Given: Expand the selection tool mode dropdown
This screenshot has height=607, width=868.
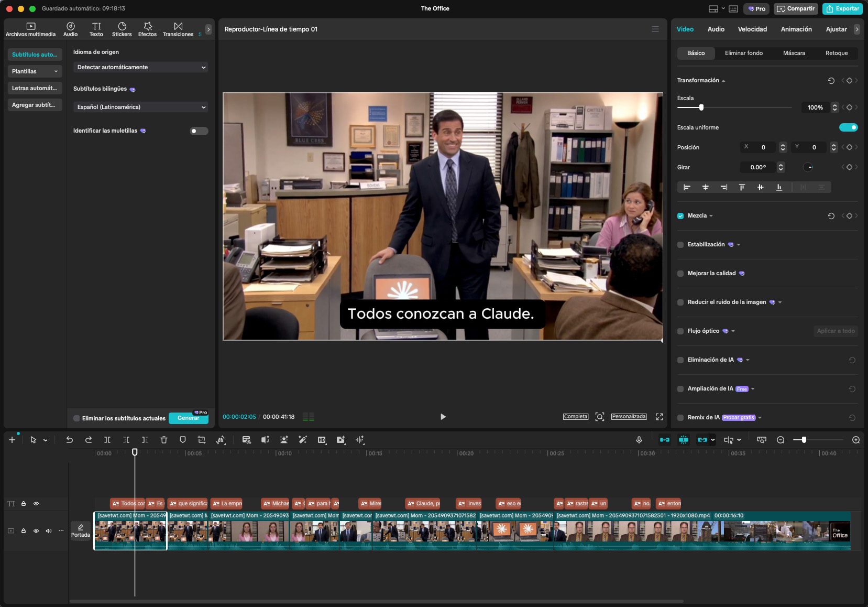Looking at the screenshot, I should pos(46,440).
